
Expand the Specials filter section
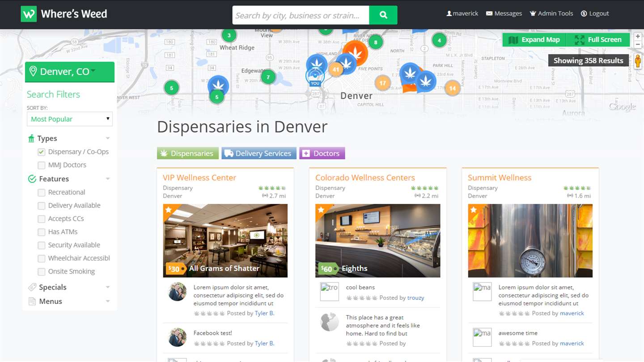[108, 287]
